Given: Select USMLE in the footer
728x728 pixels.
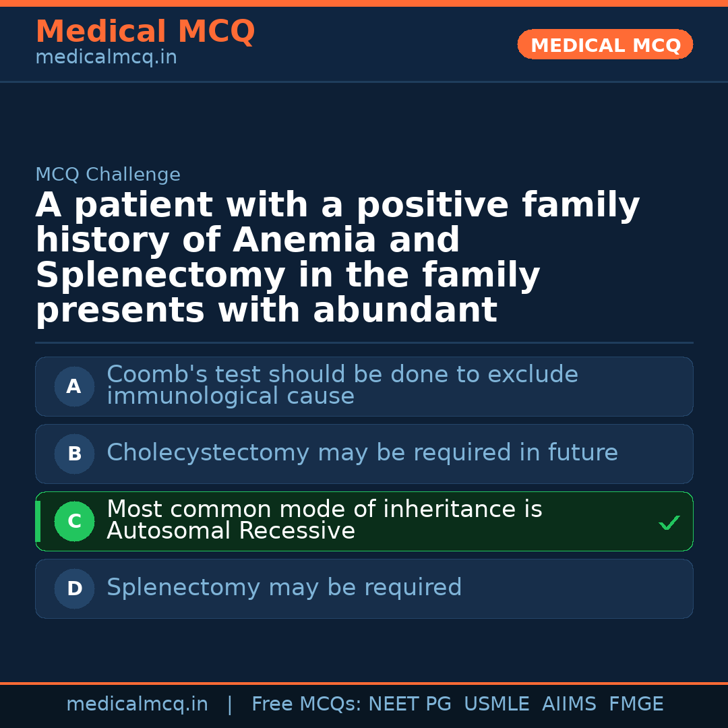Looking at the screenshot, I should [497, 704].
